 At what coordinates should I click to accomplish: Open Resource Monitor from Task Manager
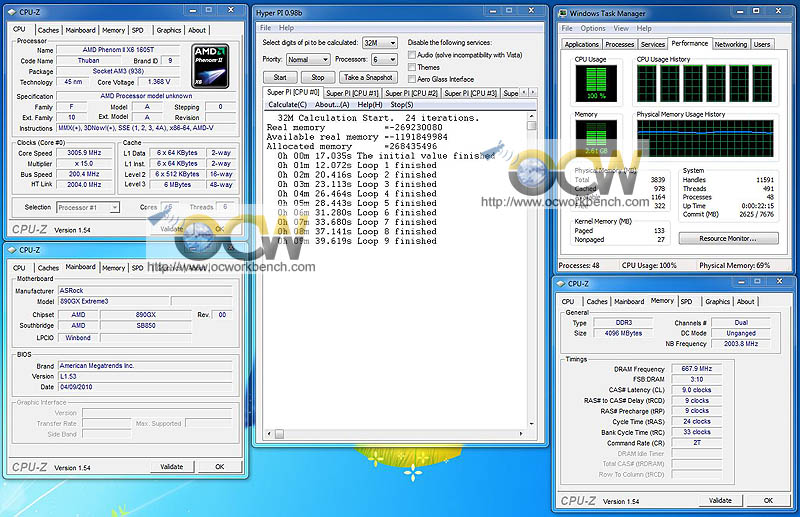pyautogui.click(x=728, y=239)
